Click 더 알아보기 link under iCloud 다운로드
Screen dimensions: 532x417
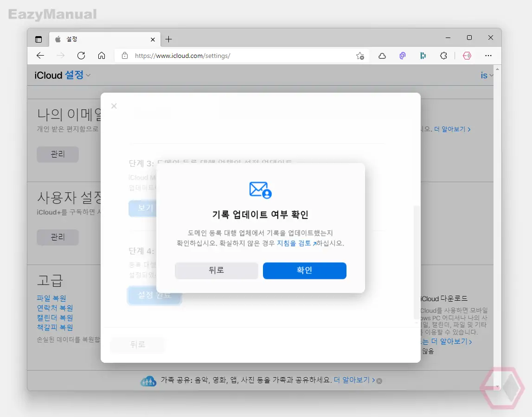(x=451, y=341)
